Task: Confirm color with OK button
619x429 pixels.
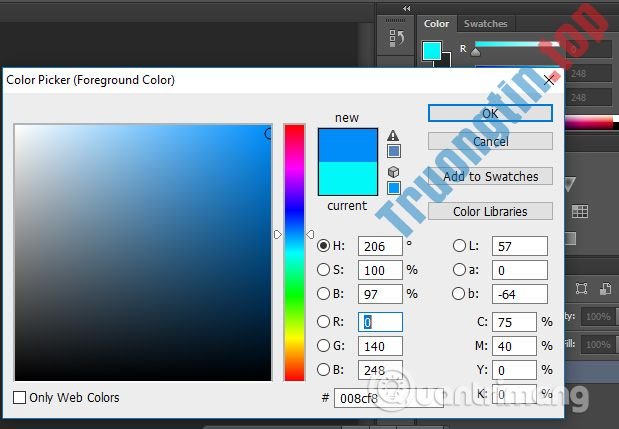Action: pos(490,113)
